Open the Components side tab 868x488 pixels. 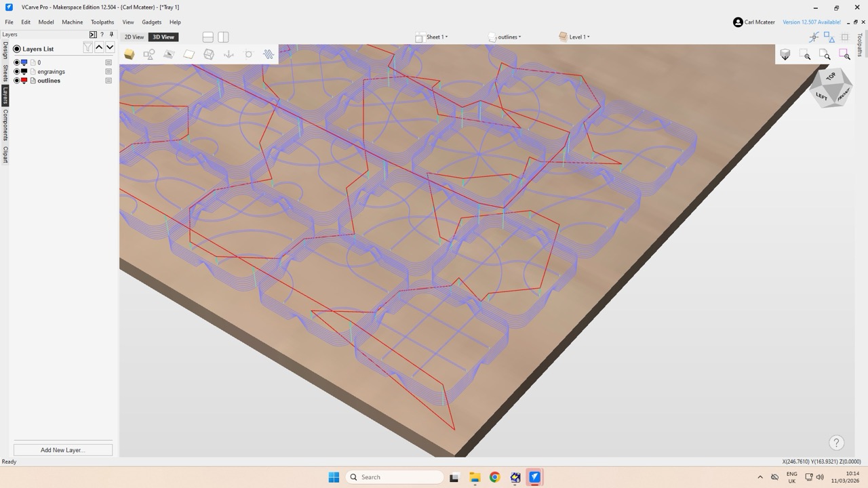pyautogui.click(x=5, y=125)
